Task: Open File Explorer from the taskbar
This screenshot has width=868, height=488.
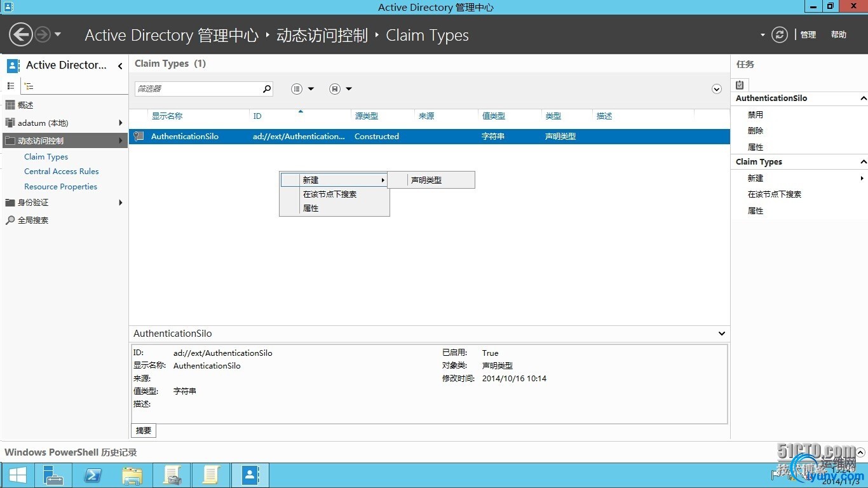Action: (132, 475)
